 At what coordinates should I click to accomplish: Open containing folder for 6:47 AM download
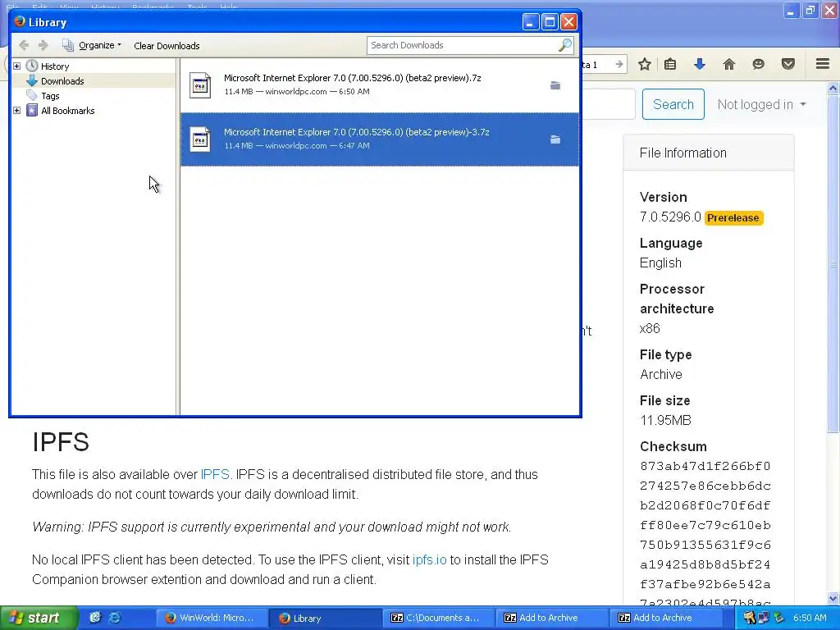click(x=555, y=139)
